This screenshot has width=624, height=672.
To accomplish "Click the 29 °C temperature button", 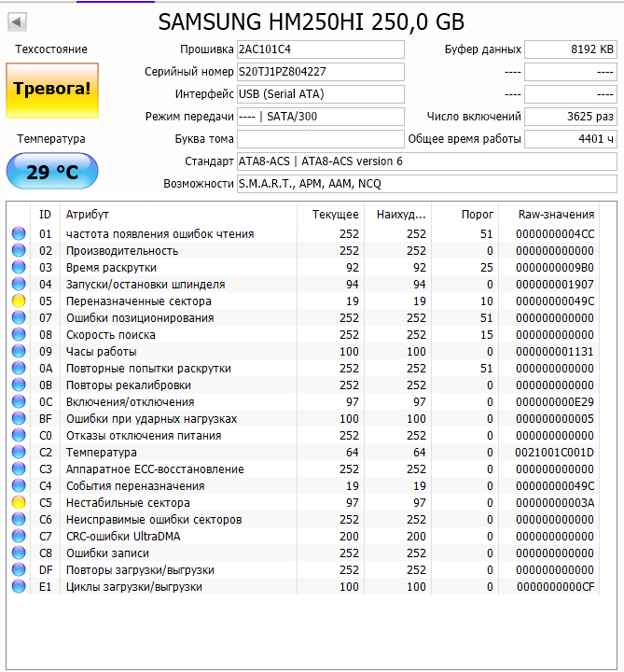I will pos(52,172).
